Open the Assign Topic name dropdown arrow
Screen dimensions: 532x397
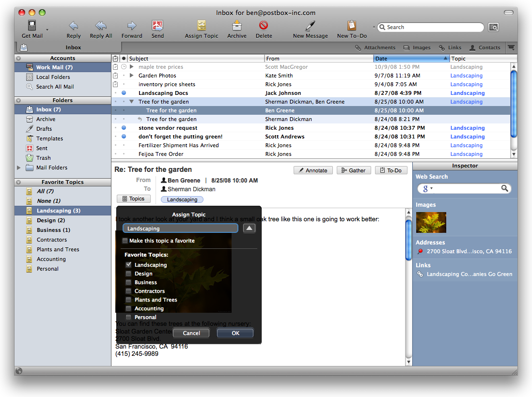249,228
